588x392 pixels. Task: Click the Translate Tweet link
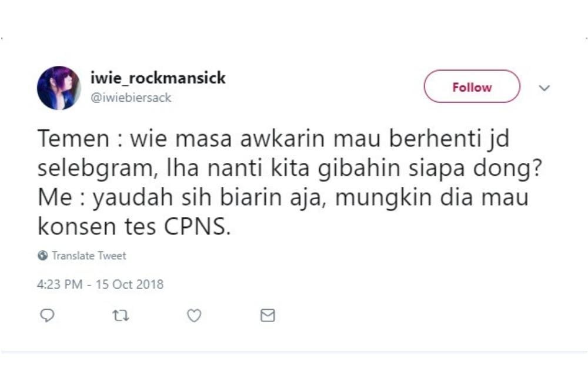coord(89,256)
